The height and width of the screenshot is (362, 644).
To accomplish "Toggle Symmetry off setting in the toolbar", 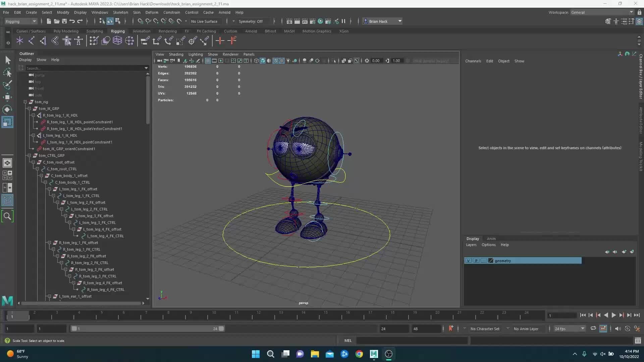I will click(251, 21).
